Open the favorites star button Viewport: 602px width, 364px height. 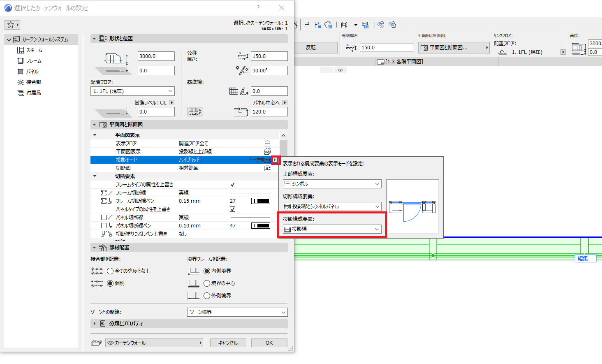(12, 25)
